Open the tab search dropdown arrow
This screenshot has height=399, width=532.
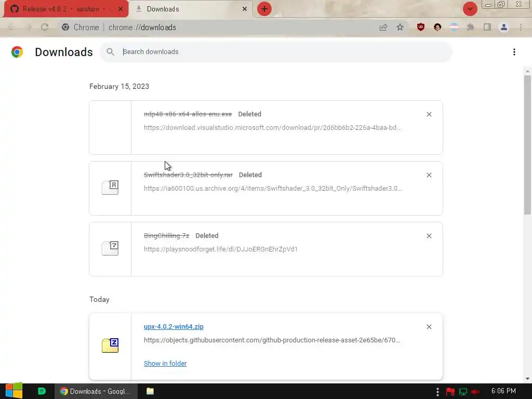tap(470, 9)
